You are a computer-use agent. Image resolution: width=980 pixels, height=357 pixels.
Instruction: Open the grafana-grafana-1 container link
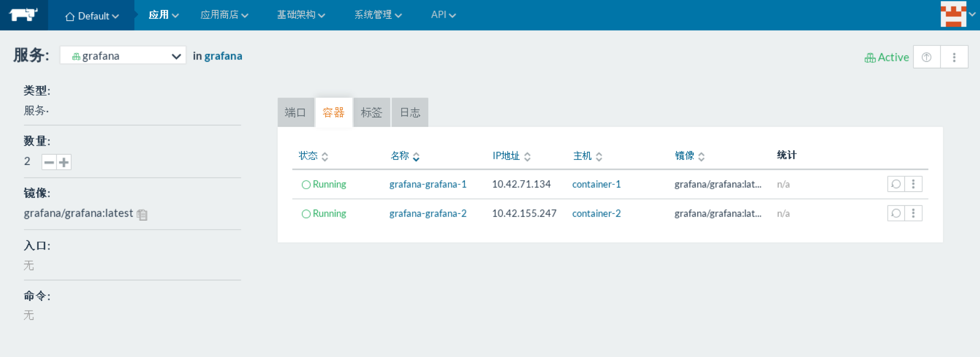428,184
